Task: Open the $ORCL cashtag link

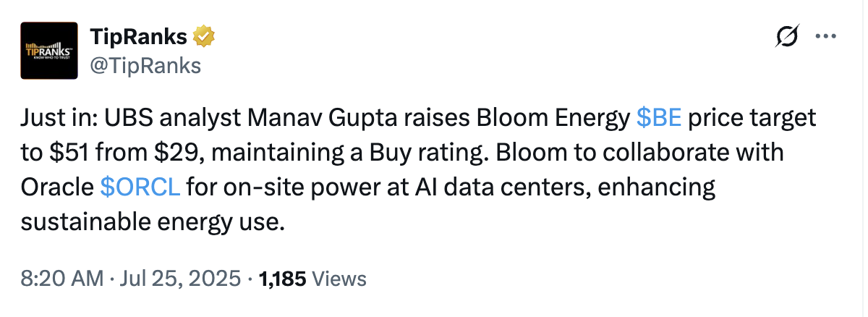Action: tap(140, 188)
